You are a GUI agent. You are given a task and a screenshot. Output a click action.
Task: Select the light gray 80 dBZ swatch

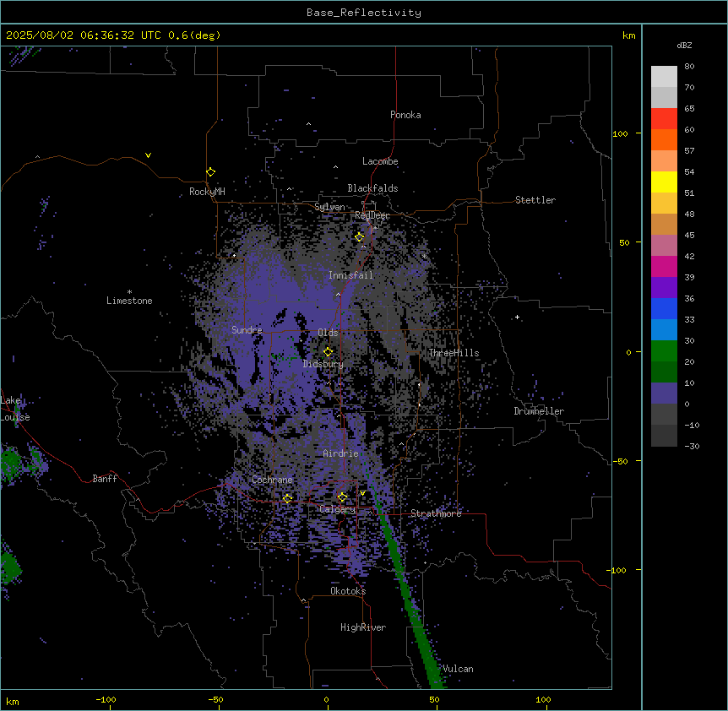tap(664, 77)
